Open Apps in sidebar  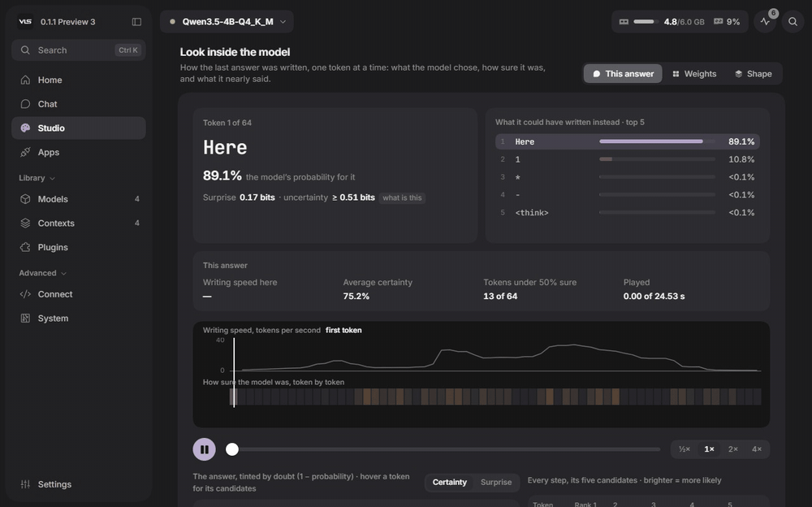click(x=79, y=153)
